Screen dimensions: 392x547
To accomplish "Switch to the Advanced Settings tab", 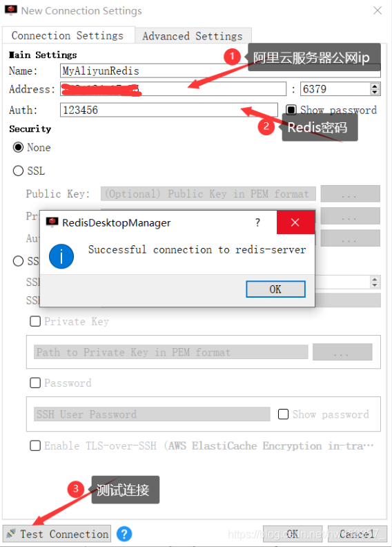I will pos(193,36).
